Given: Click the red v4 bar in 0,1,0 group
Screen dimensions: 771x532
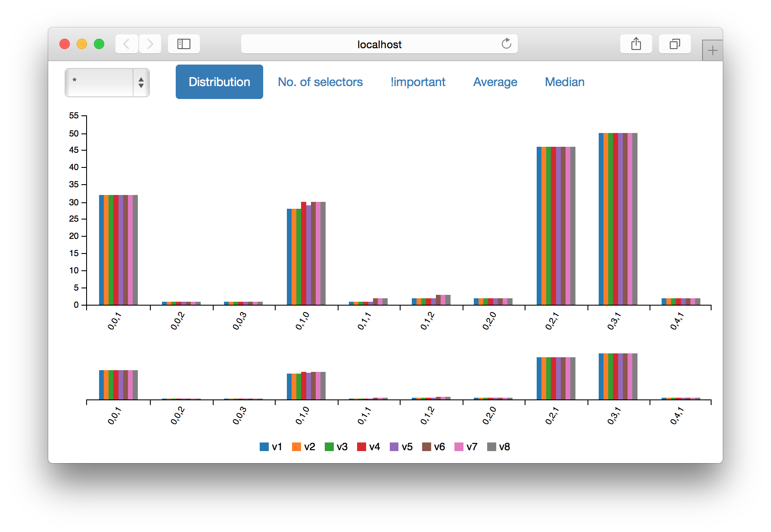Looking at the screenshot, I should (x=304, y=254).
